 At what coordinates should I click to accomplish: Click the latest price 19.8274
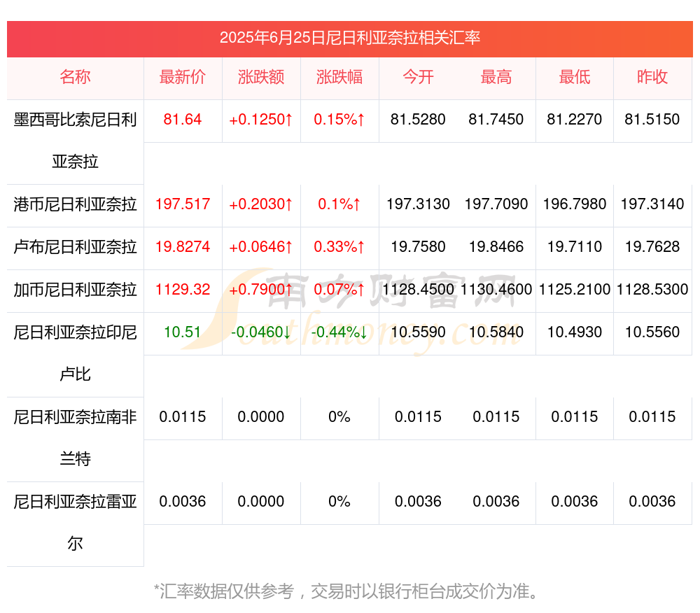click(183, 247)
